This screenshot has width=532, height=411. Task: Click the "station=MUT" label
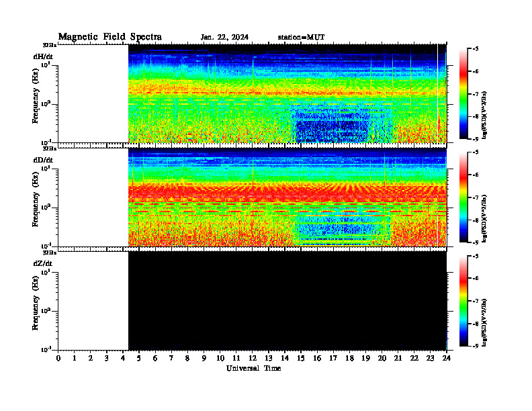pyautogui.click(x=301, y=37)
